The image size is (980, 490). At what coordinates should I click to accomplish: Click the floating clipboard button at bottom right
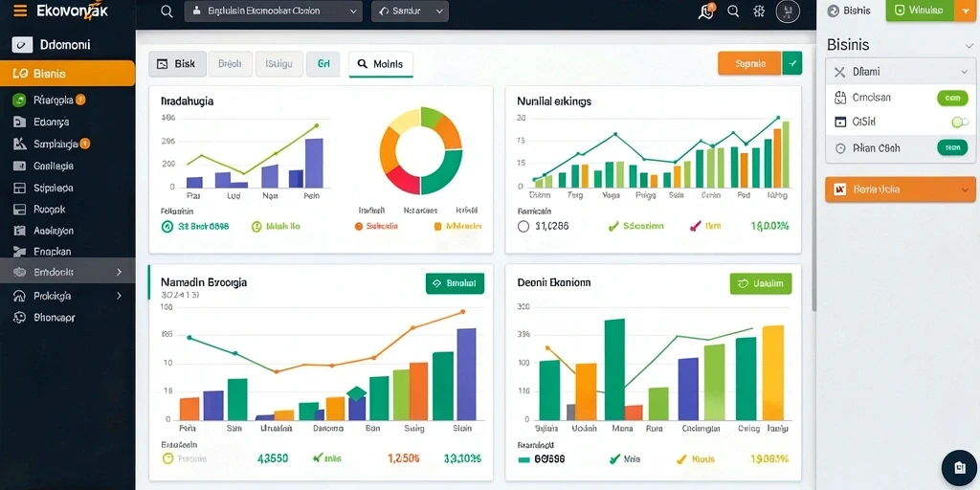pos(959,468)
